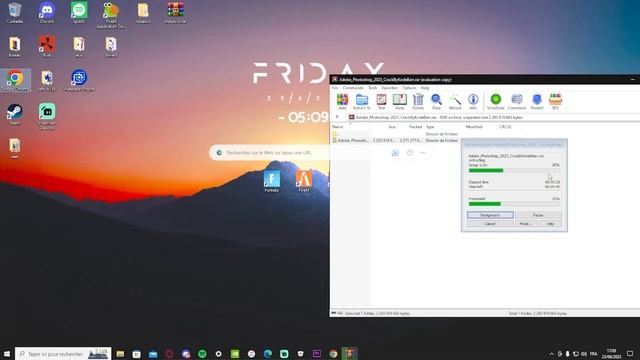Screen dimensions: 640x360
Task: Click the file extraction progress bar
Action: 514,170
